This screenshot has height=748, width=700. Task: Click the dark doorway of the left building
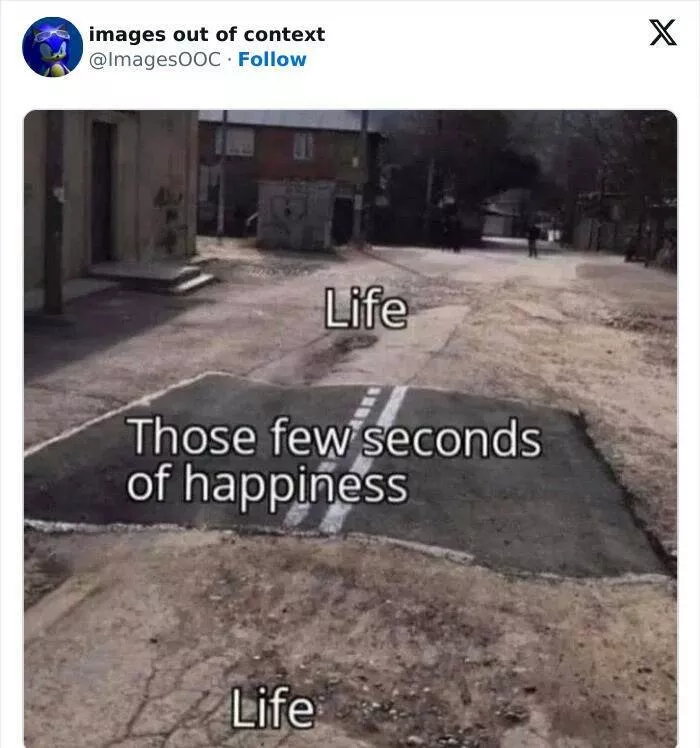coord(103,192)
